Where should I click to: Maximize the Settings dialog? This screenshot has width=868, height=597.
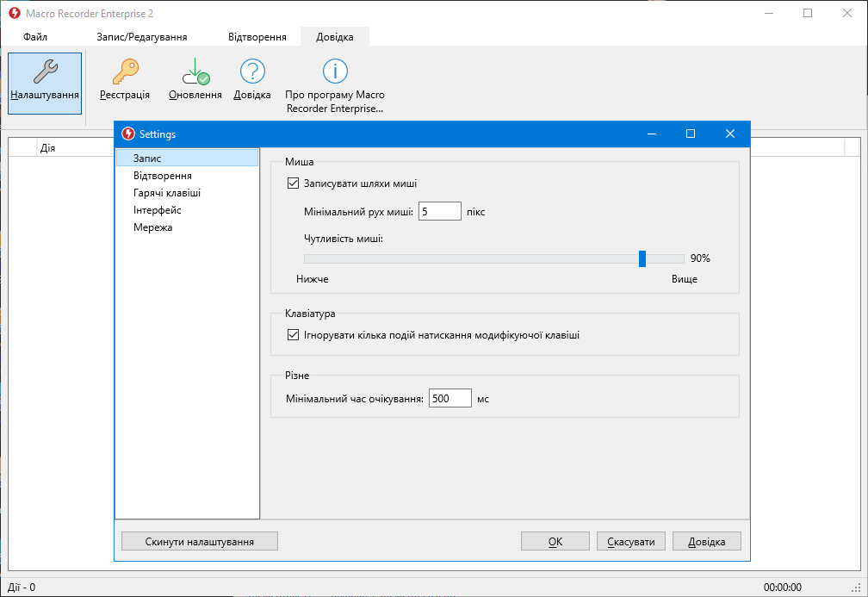[x=691, y=134]
